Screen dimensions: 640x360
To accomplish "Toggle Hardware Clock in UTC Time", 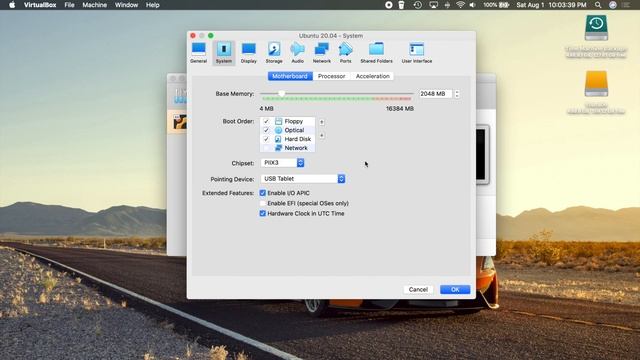I will [x=262, y=213].
